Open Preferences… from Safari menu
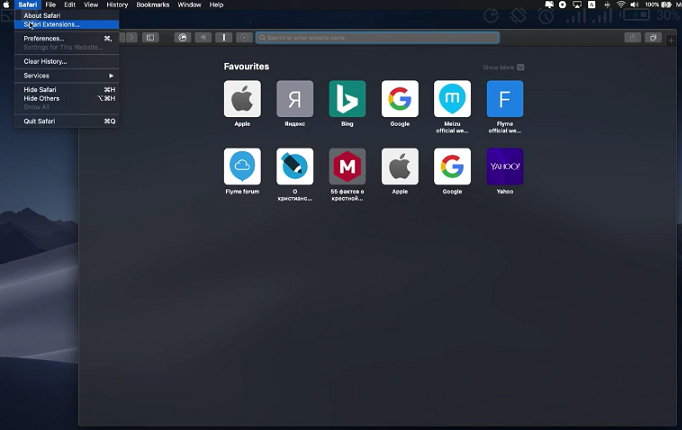Image resolution: width=682 pixels, height=430 pixels. pyautogui.click(x=67, y=38)
